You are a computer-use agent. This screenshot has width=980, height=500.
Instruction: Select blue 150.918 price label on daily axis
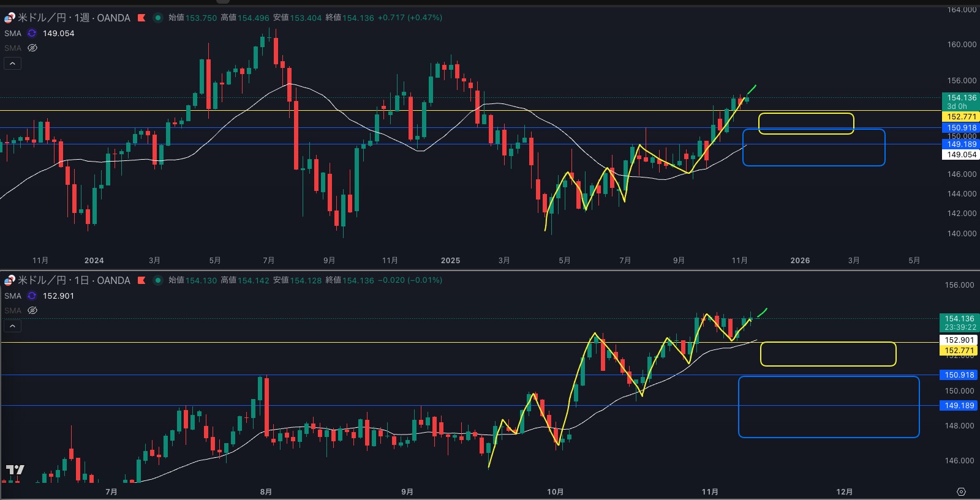(x=959, y=375)
